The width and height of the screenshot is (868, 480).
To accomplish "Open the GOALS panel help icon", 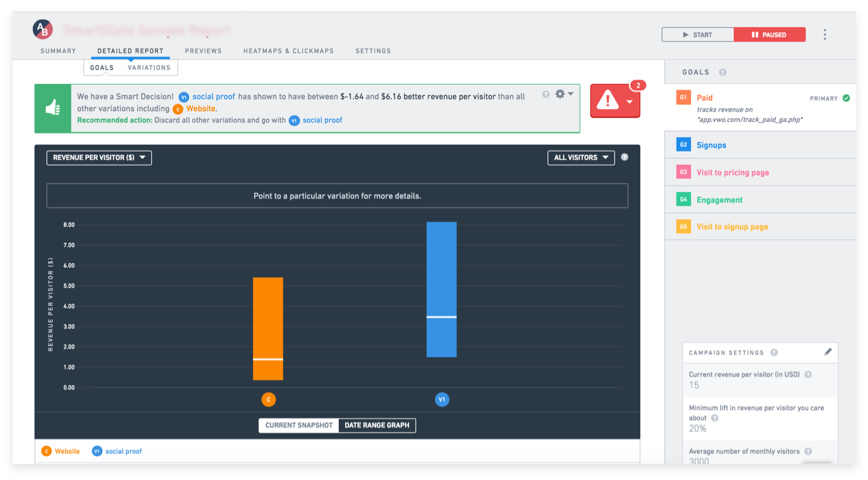I will tap(721, 71).
